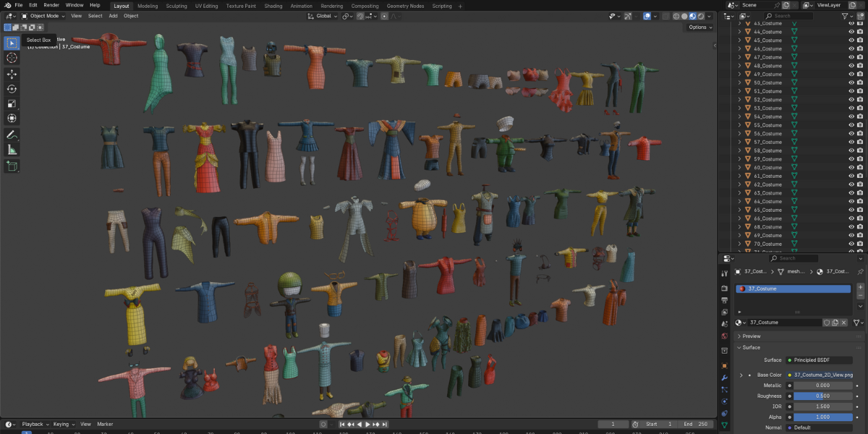The width and height of the screenshot is (868, 434).
Task: Open the Global orientation dropdown
Action: [x=322, y=16]
